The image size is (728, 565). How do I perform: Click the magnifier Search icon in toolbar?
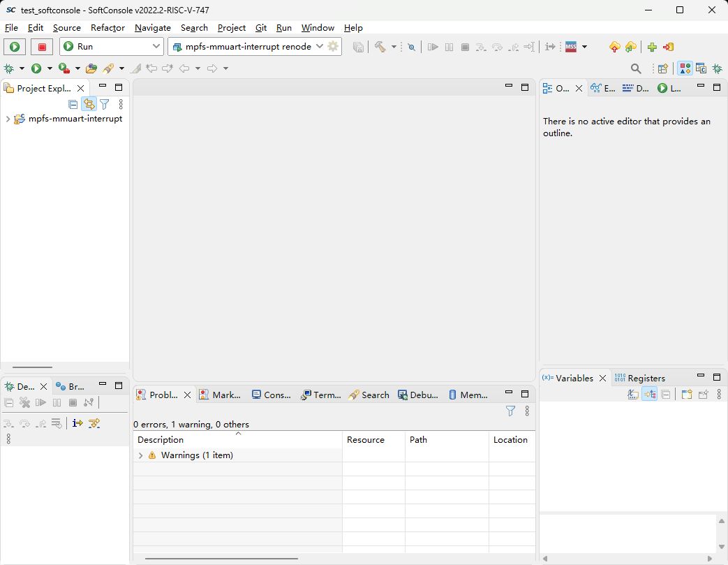(636, 68)
